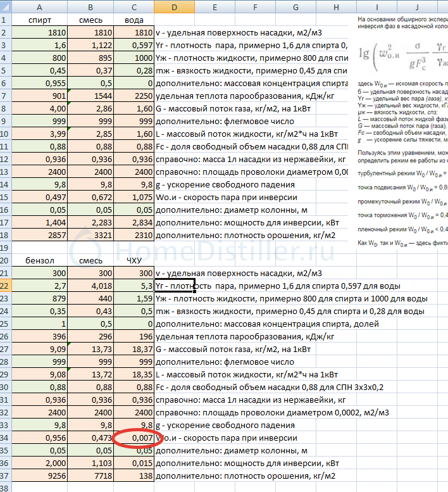Click cell B7 with value 1544
448x492 pixels.
[x=90, y=96]
